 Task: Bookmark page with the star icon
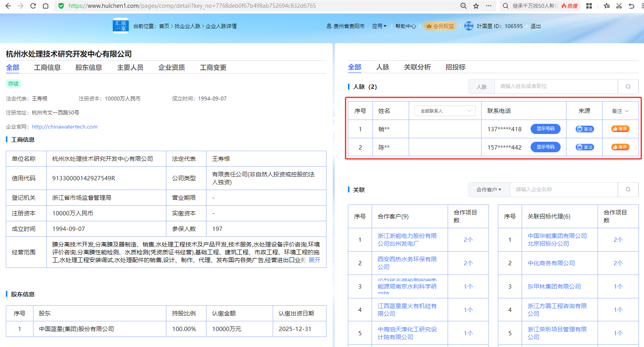(476, 6)
